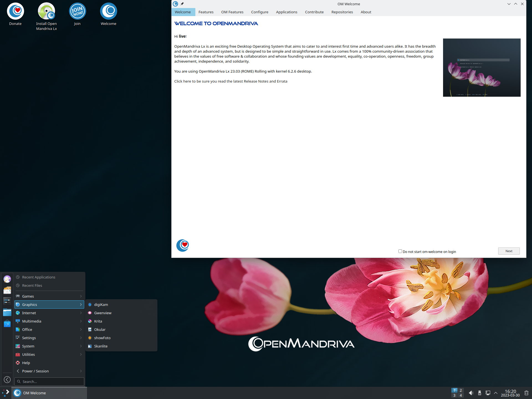
Task: Launch Install OpenMandriva Lx desktop icon
Action: tap(46, 17)
